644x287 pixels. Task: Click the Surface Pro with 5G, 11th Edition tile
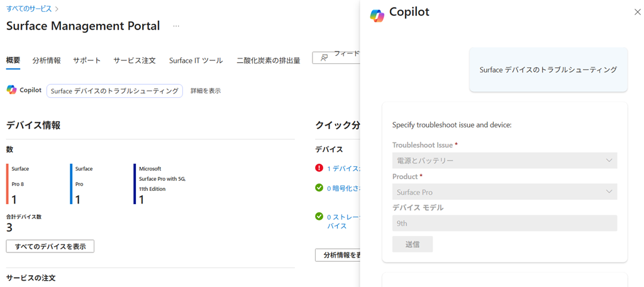coord(160,183)
